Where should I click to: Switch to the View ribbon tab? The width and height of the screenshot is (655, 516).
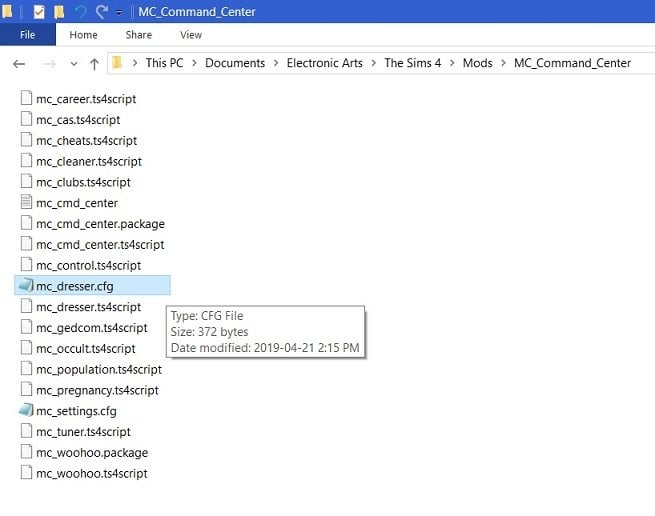click(x=191, y=35)
